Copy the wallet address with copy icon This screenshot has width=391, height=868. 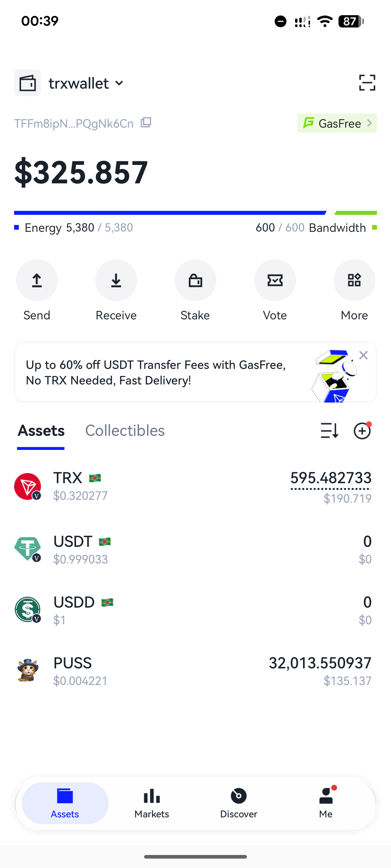tap(146, 123)
